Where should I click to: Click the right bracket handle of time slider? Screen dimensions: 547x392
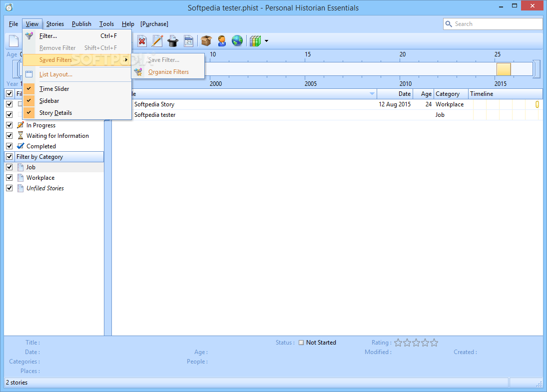click(537, 69)
